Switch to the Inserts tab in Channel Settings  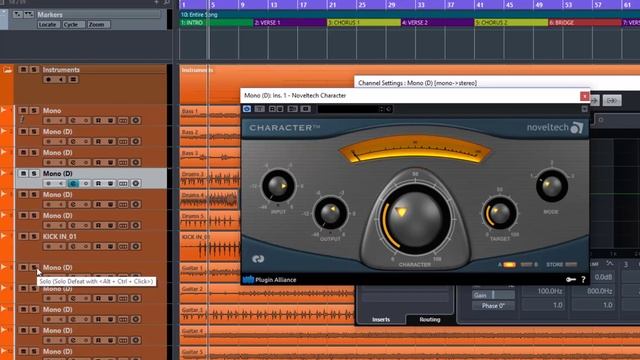coord(381,320)
